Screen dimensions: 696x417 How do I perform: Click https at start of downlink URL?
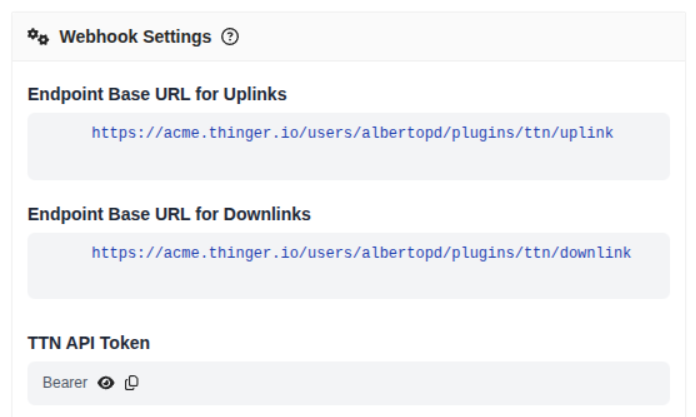click(112, 253)
